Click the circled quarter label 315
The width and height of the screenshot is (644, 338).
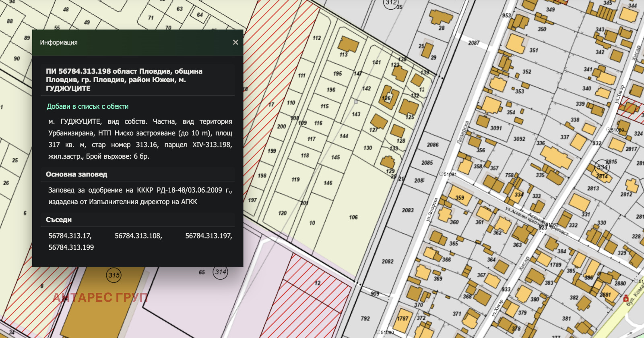click(114, 275)
